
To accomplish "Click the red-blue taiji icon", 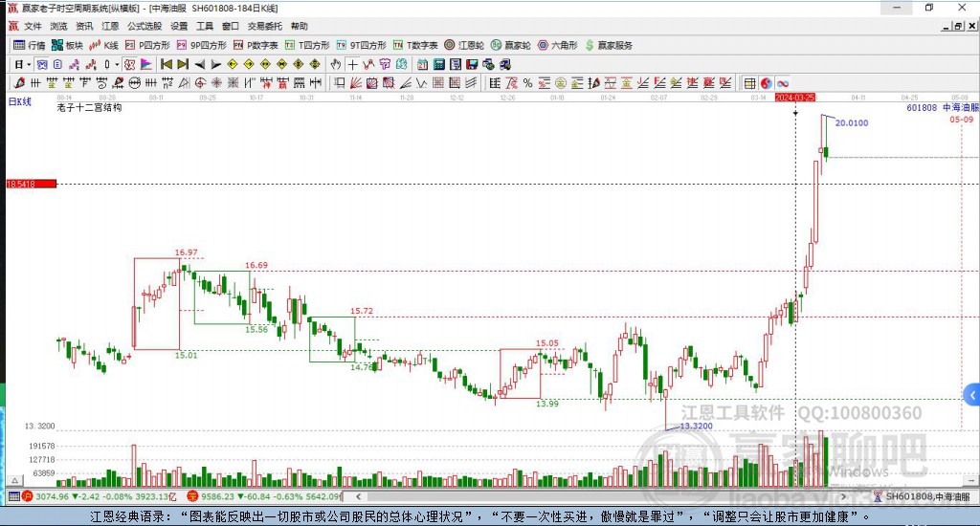I will tap(767, 83).
